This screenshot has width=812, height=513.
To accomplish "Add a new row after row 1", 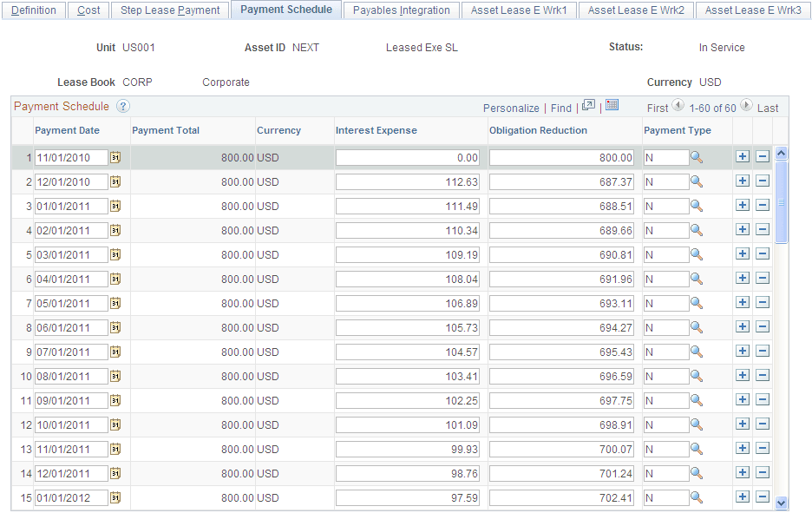I will point(743,157).
